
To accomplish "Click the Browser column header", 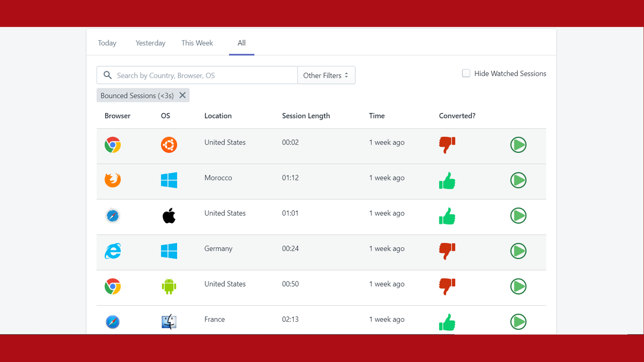I will pos(118,116).
